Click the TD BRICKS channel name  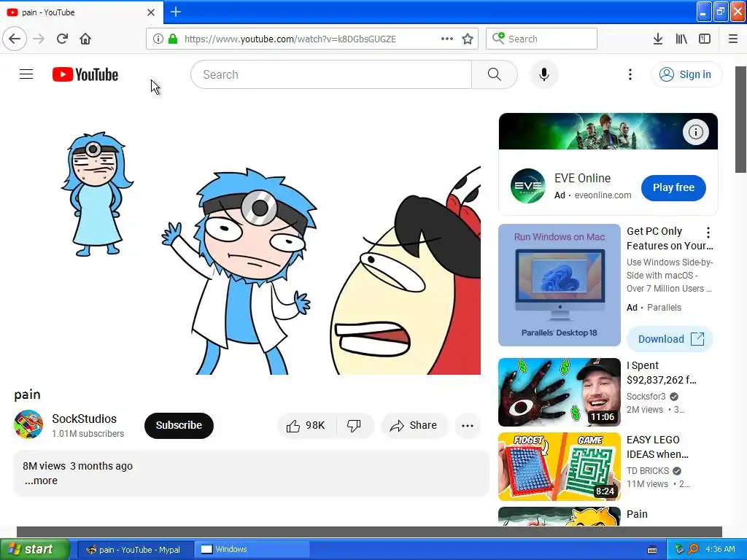tap(648, 471)
